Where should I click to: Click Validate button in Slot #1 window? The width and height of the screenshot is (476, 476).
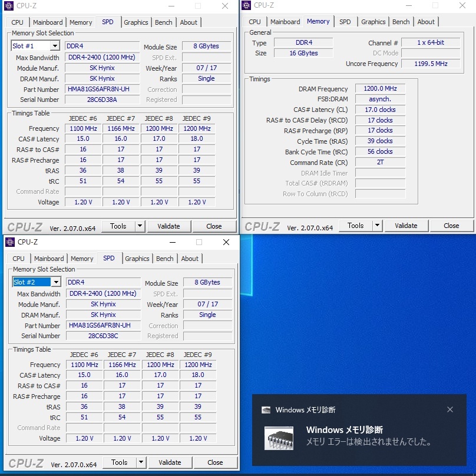169,226
